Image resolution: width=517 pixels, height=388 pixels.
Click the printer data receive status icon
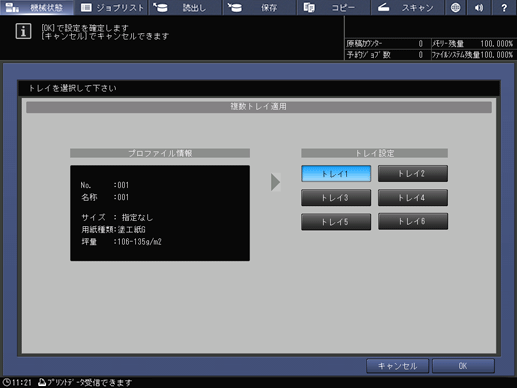42,382
